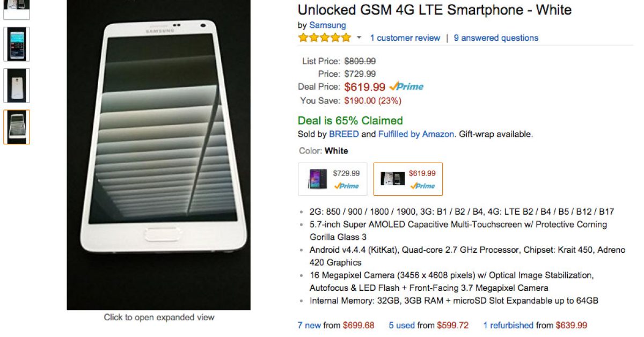
Task: Select the highlighted fourth image thumbnail
Action: (x=17, y=127)
